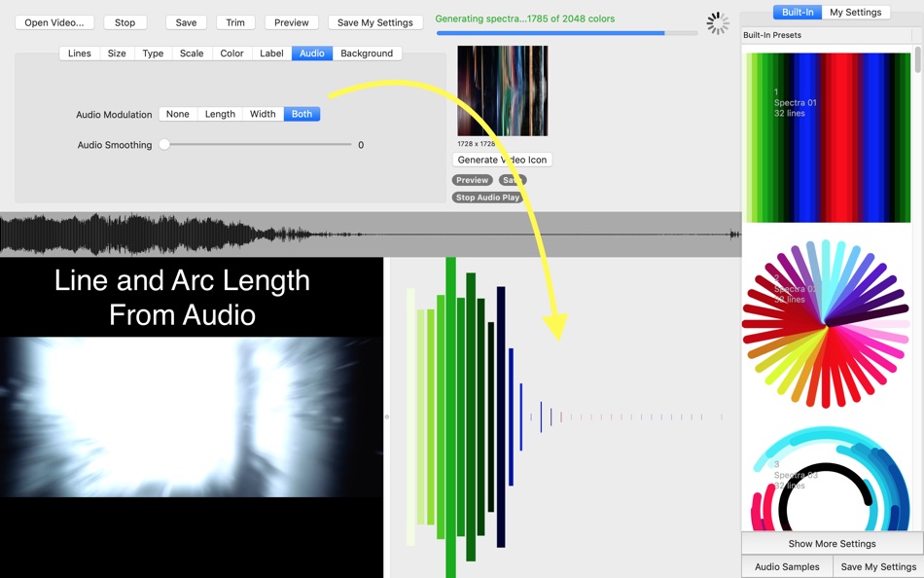Set Audio Modulation to Width
The width and height of the screenshot is (924, 578).
tap(263, 114)
